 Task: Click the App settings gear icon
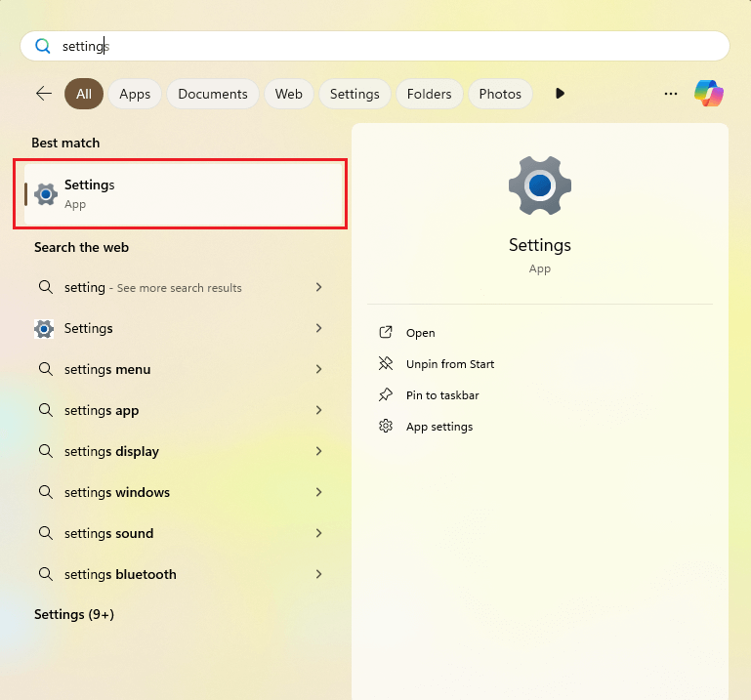(386, 426)
